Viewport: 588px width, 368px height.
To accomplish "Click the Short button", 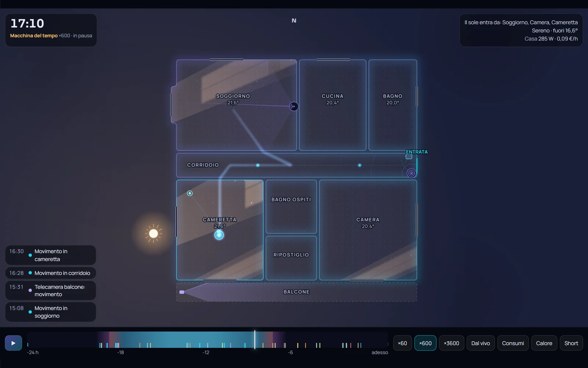I will 571,343.
